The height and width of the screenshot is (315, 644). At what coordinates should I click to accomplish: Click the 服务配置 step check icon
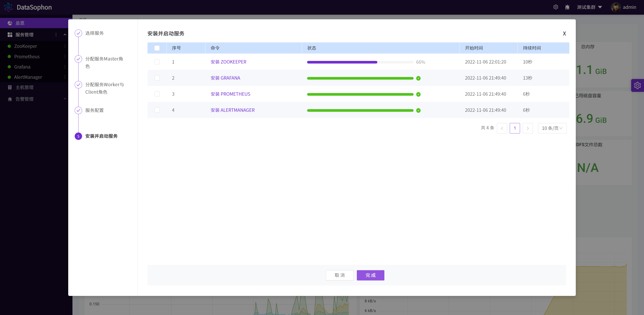coord(78,110)
